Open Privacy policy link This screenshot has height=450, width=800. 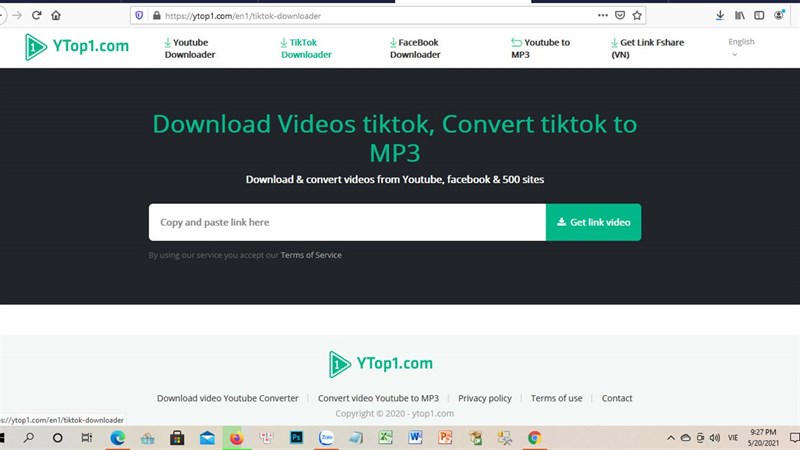(x=485, y=398)
